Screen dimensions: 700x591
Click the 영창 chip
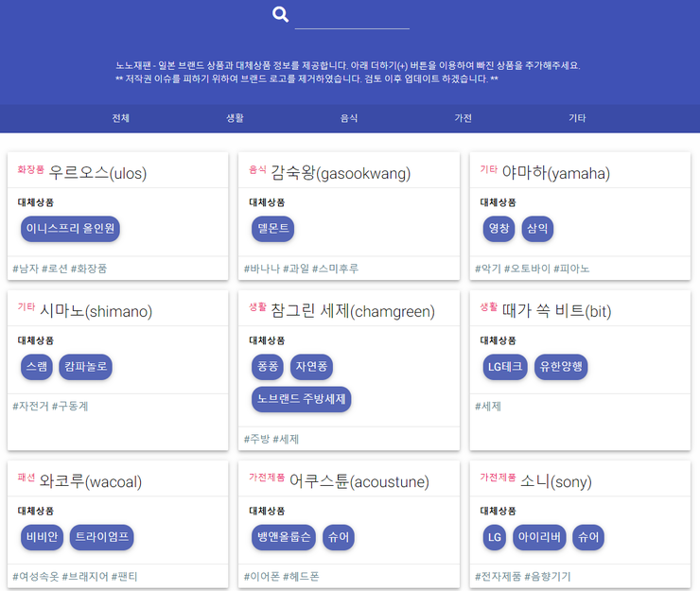pyautogui.click(x=499, y=229)
